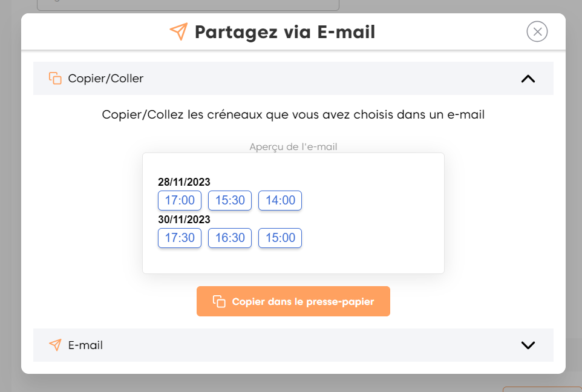Choose the 15:00 time slot
This screenshot has height=392, width=582.
(x=280, y=238)
